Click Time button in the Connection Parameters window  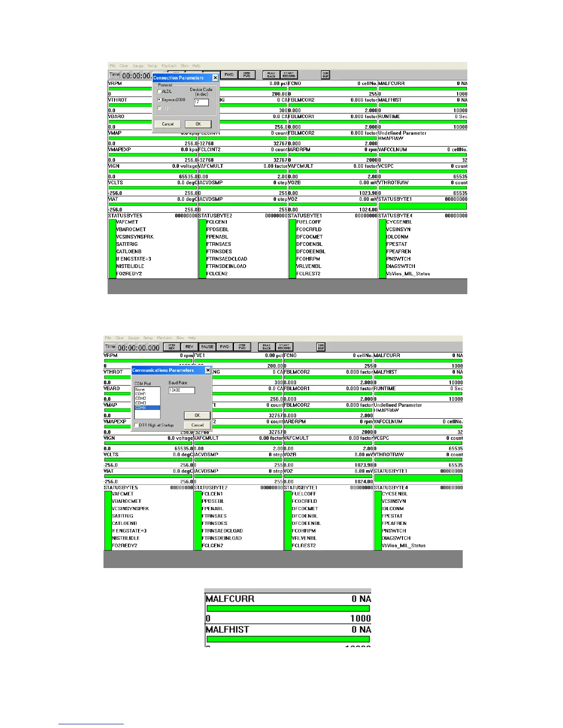(115, 75)
